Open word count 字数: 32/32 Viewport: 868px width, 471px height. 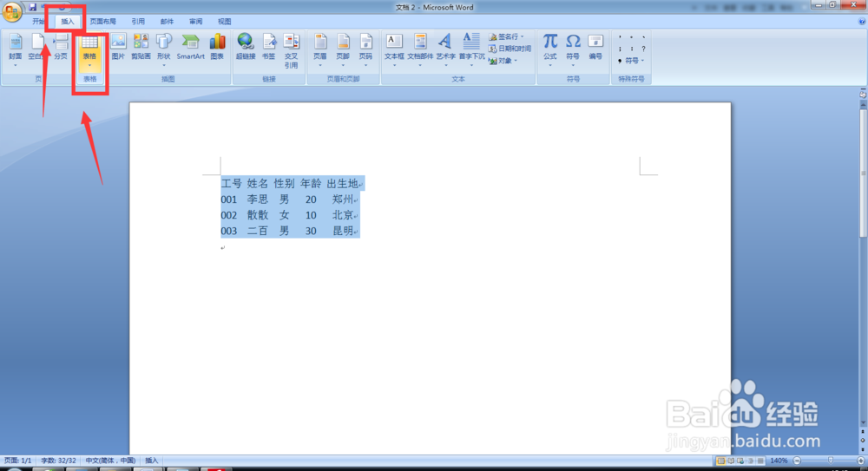[58, 461]
